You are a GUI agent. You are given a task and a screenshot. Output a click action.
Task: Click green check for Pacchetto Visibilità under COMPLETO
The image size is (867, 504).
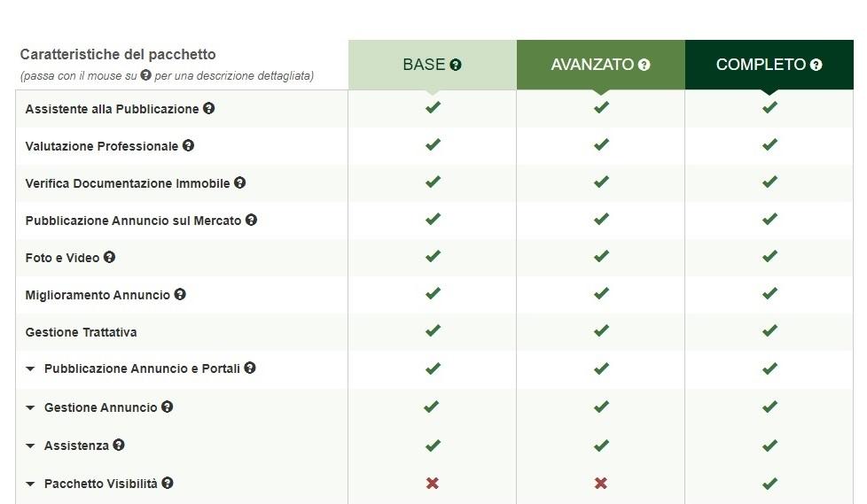(x=769, y=483)
